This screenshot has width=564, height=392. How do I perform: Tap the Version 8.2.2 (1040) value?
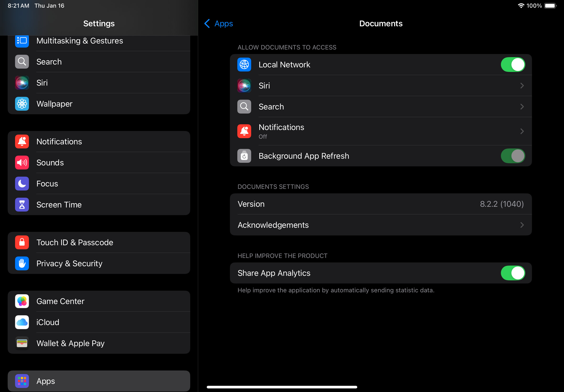click(502, 204)
